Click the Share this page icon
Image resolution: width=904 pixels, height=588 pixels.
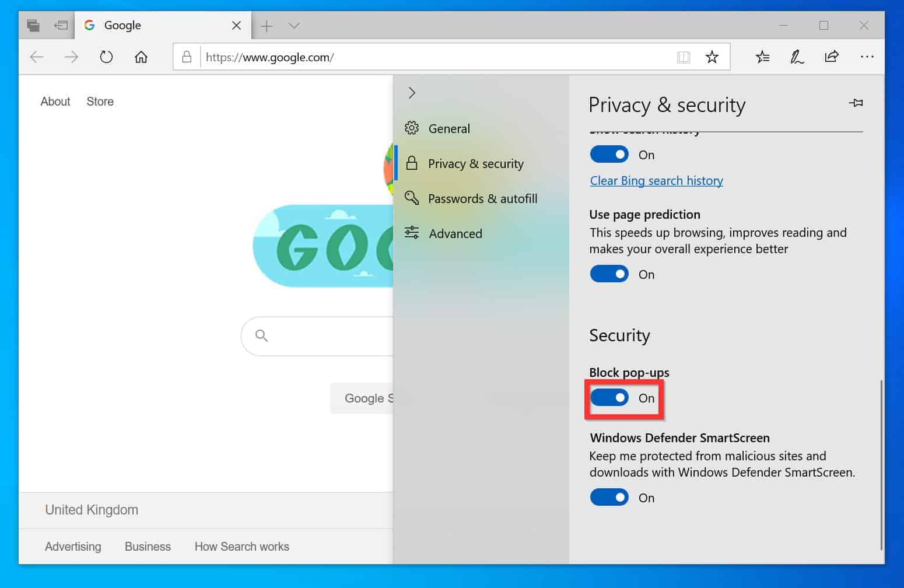pyautogui.click(x=832, y=57)
